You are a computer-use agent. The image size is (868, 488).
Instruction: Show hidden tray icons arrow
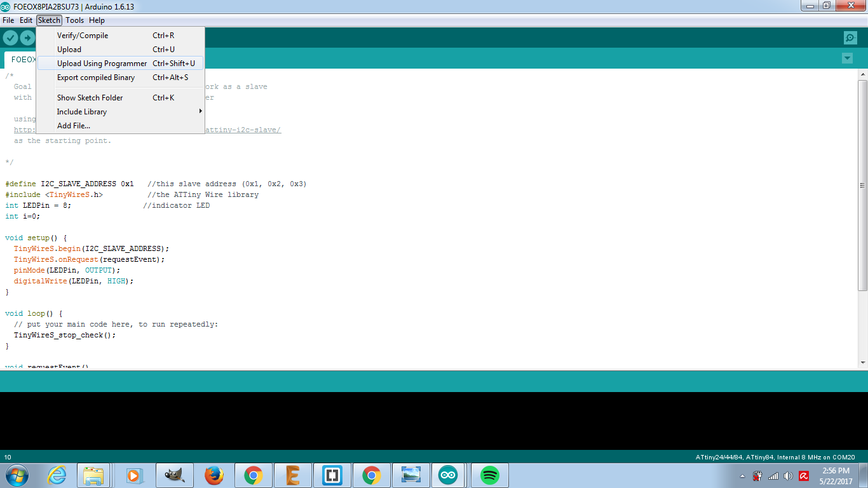[742, 476]
